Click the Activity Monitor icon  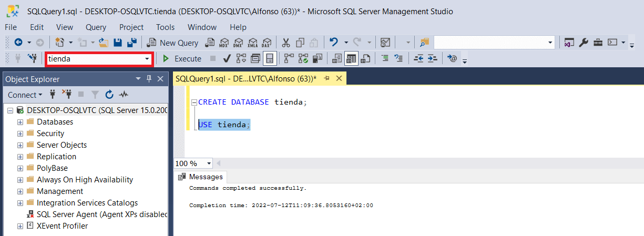point(385,43)
